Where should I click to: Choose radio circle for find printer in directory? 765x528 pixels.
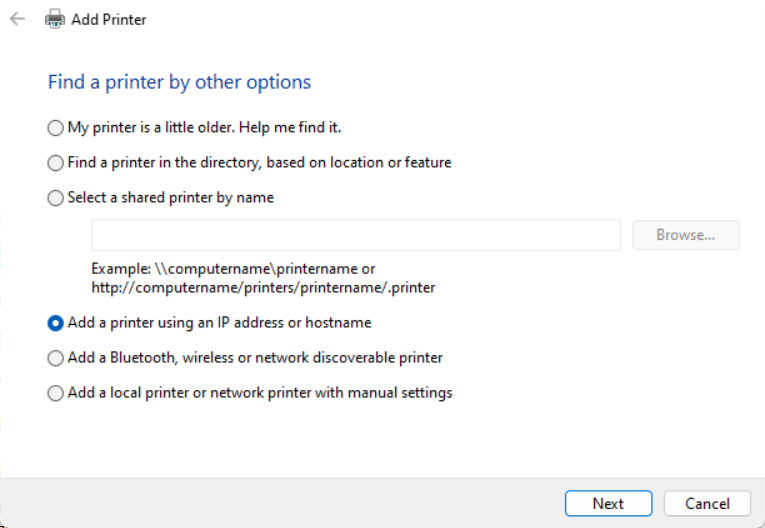pos(55,162)
